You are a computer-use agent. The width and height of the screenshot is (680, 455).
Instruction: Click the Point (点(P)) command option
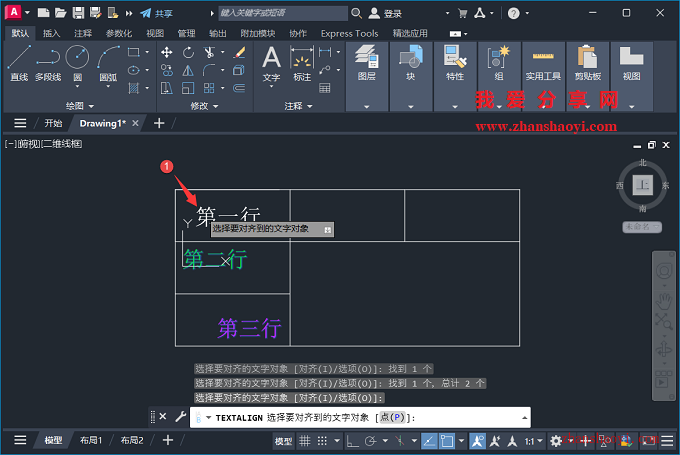(392, 417)
